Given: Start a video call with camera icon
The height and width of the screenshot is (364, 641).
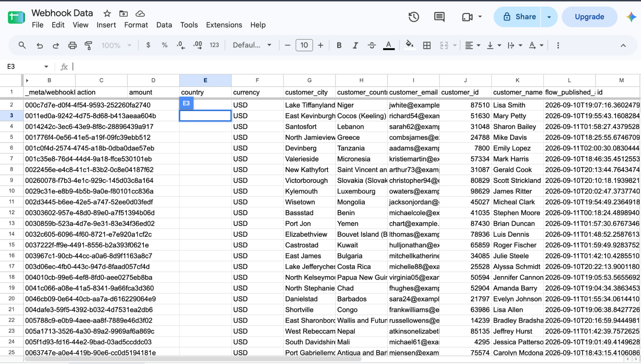Looking at the screenshot, I should pyautogui.click(x=467, y=17).
